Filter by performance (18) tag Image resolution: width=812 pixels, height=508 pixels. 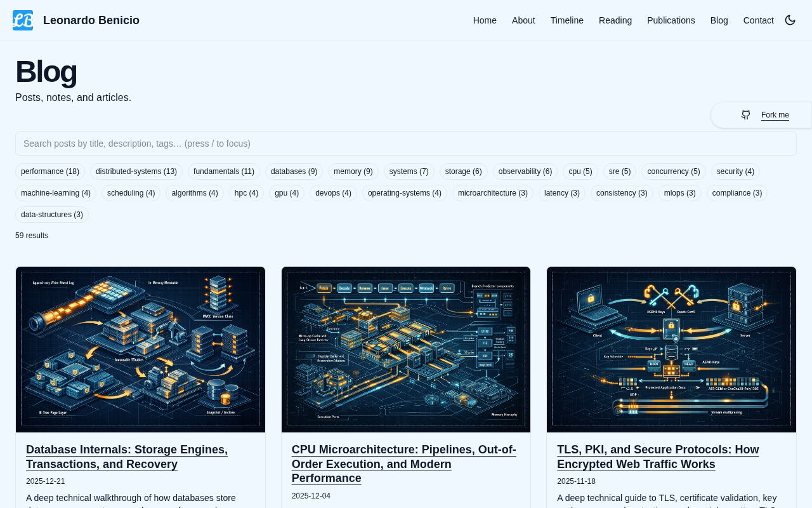[x=50, y=171]
